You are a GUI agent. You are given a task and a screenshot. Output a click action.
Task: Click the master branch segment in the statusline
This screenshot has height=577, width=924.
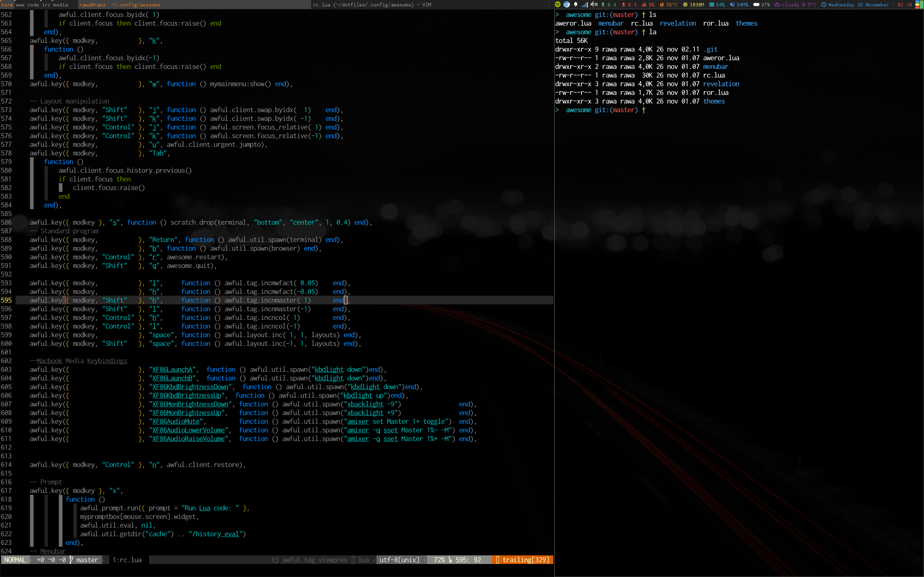tap(87, 560)
